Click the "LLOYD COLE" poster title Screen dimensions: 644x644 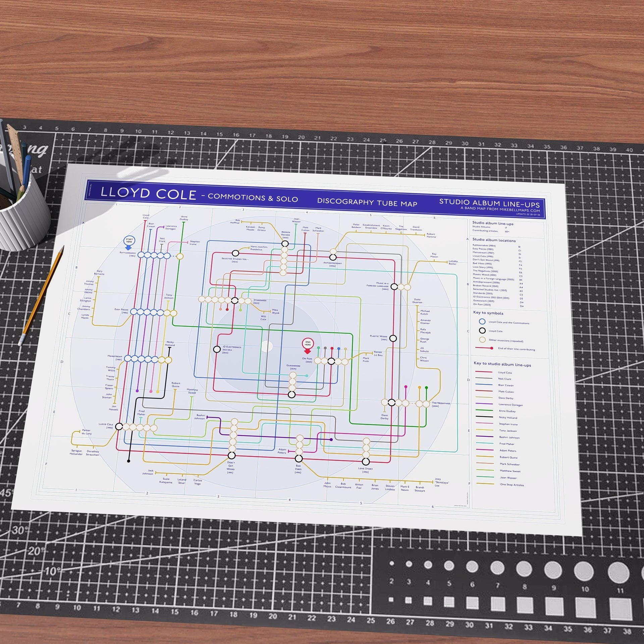(x=148, y=193)
